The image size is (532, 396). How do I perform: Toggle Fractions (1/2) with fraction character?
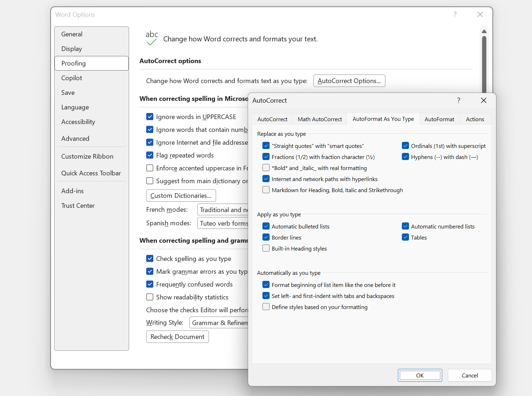(x=266, y=157)
